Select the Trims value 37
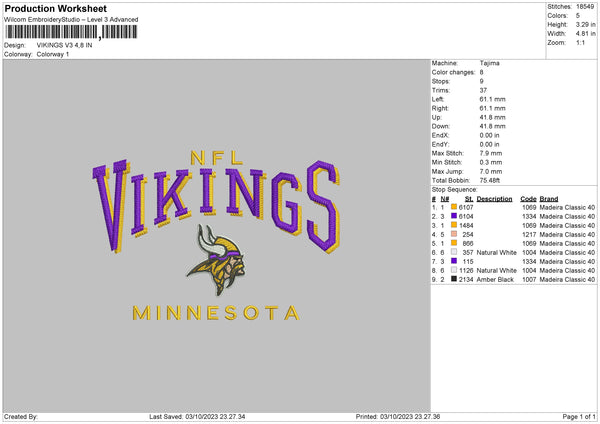 click(x=483, y=90)
